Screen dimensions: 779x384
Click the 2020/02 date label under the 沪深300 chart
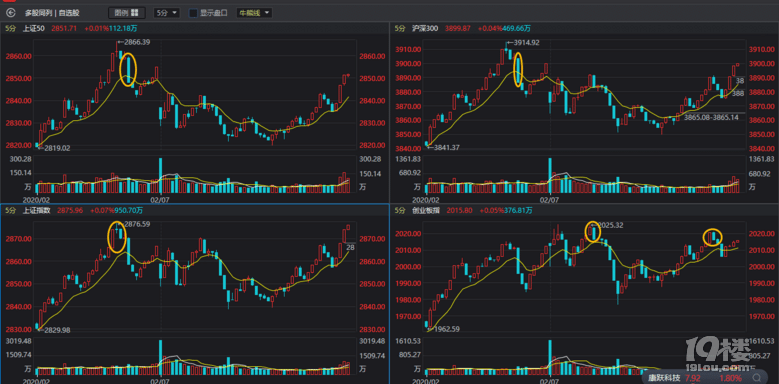click(426, 199)
